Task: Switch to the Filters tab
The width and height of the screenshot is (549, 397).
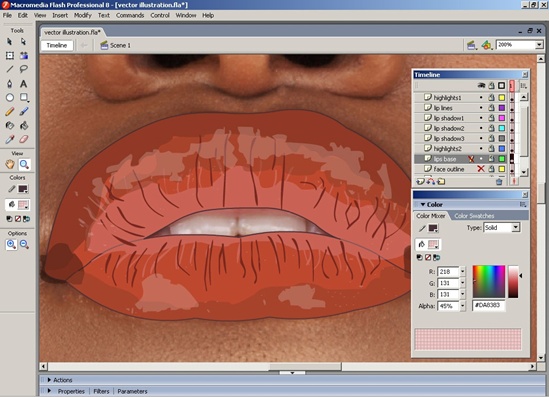Action: coord(101,391)
